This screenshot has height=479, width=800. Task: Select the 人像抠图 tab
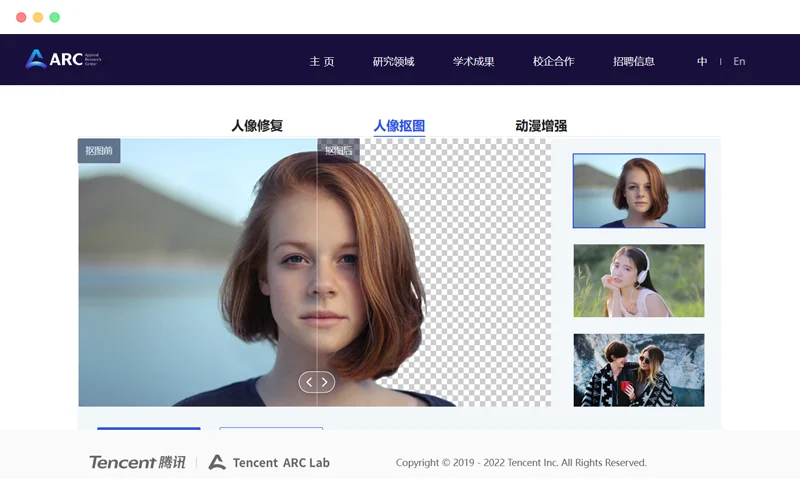click(x=399, y=126)
